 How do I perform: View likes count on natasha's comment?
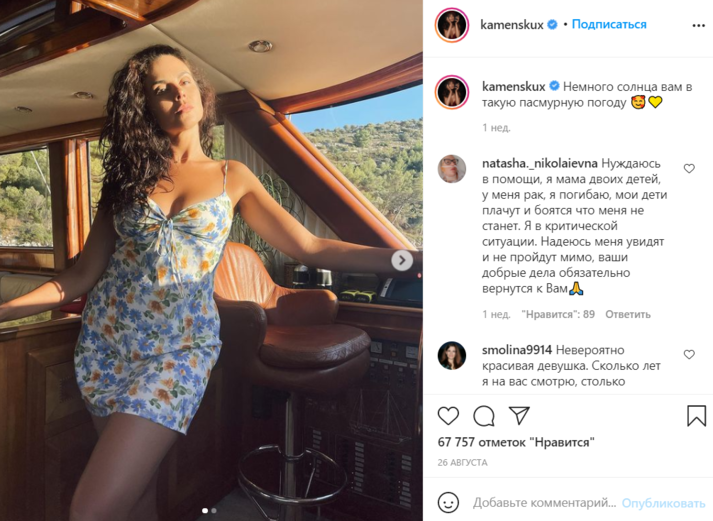[558, 314]
